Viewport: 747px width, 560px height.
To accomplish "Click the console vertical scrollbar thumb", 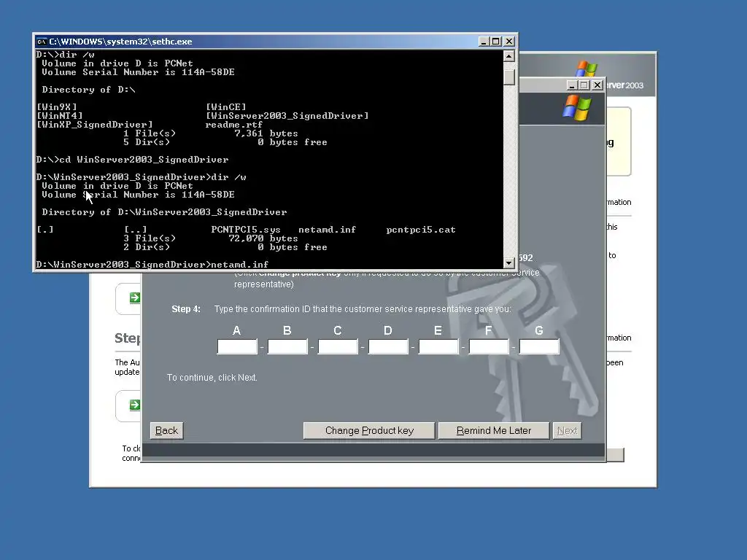I will 508,76.
